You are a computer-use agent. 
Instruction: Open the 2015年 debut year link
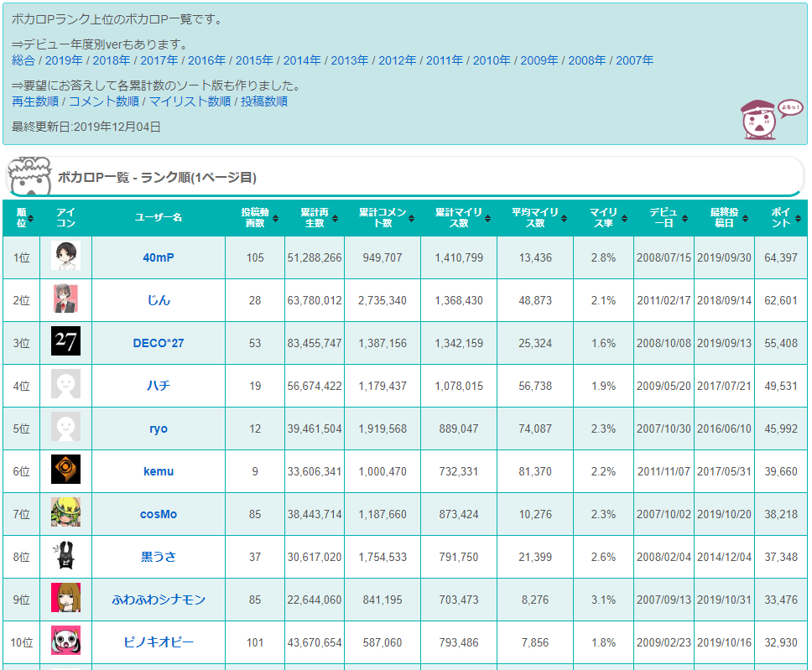pyautogui.click(x=254, y=60)
